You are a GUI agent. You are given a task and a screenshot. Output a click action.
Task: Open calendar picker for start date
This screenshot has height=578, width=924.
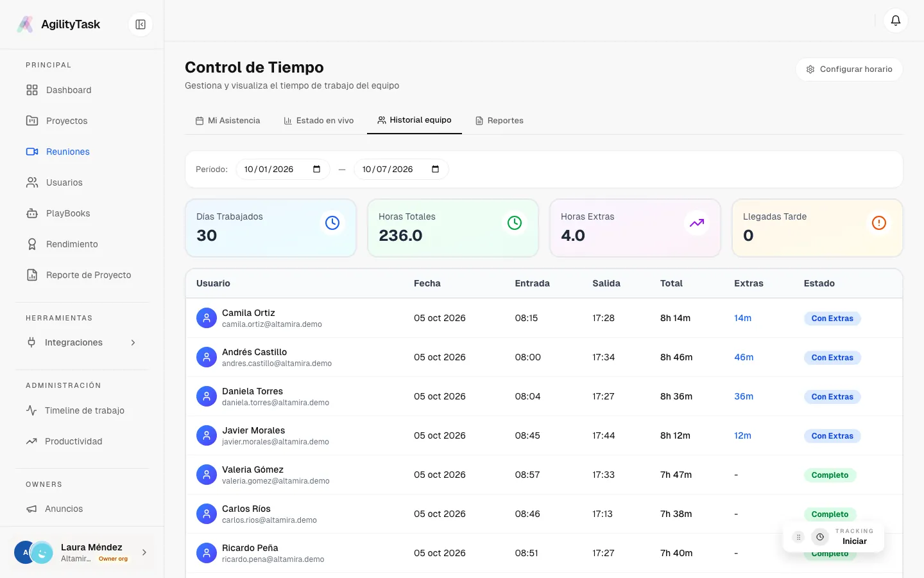pos(316,170)
